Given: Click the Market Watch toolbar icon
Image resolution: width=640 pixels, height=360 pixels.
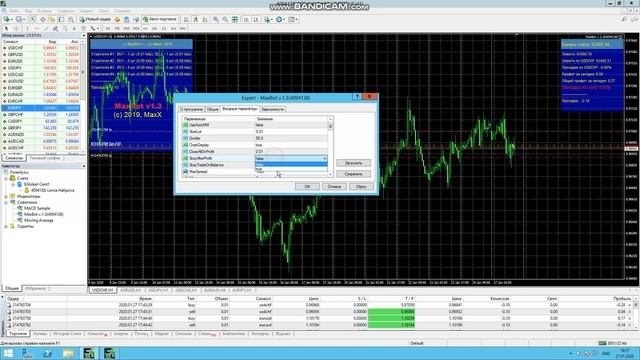Looking at the screenshot, I should pos(33,19).
